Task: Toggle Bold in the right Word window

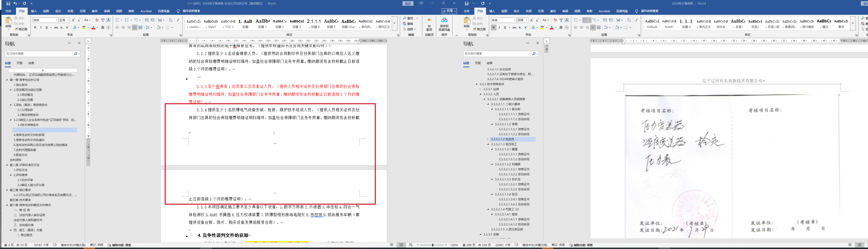Action: [x=493, y=28]
